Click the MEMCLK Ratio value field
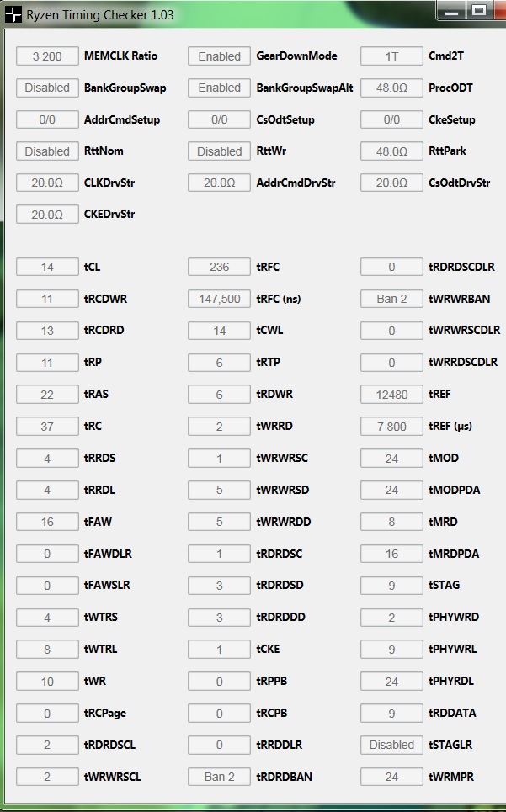The width and height of the screenshot is (506, 812). pos(47,56)
